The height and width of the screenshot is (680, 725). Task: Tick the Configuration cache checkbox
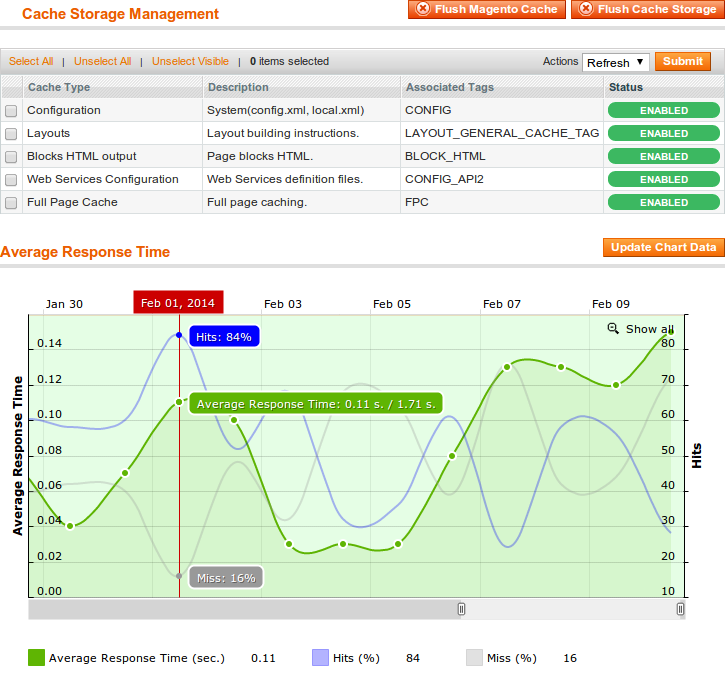tap(11, 111)
